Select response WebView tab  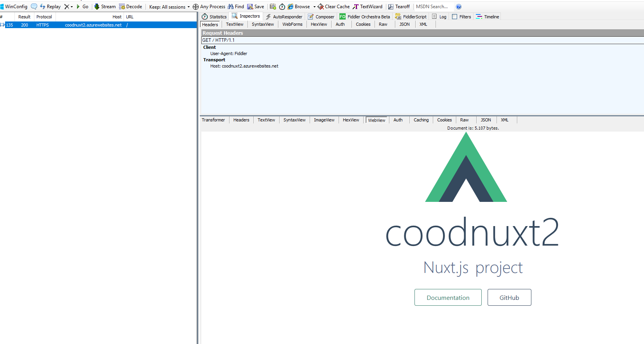(x=377, y=120)
